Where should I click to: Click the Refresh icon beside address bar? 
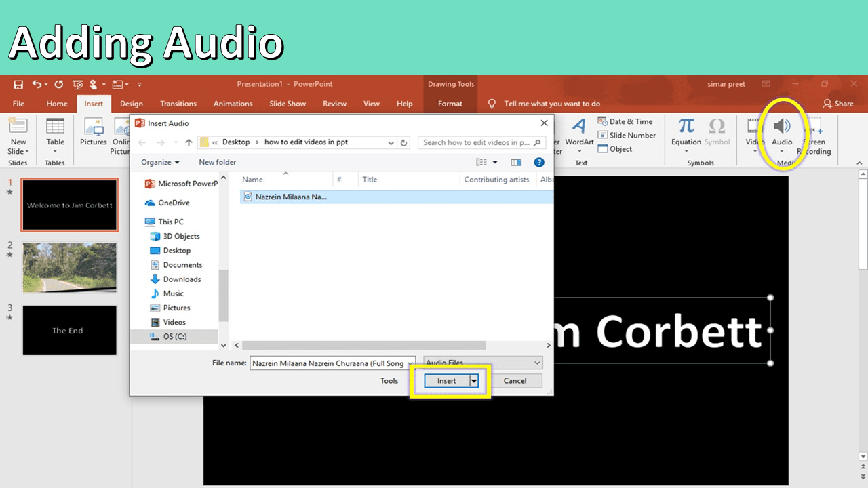pyautogui.click(x=404, y=143)
